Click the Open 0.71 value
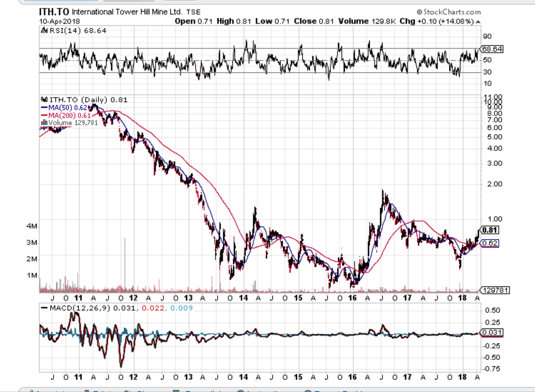 tap(193, 21)
